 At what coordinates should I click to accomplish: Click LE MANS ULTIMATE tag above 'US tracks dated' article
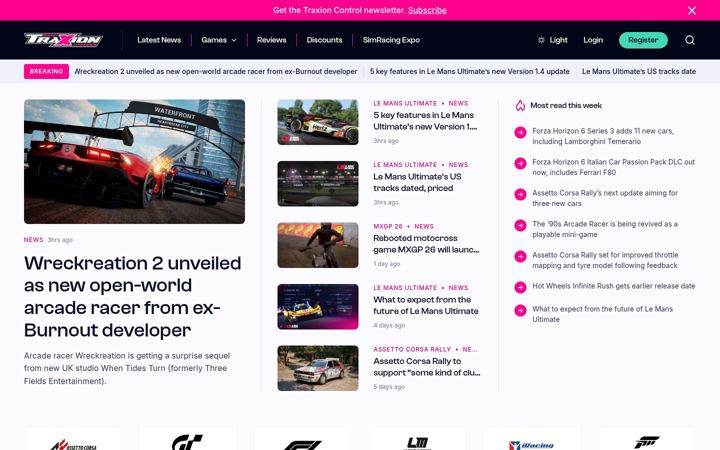coord(405,165)
